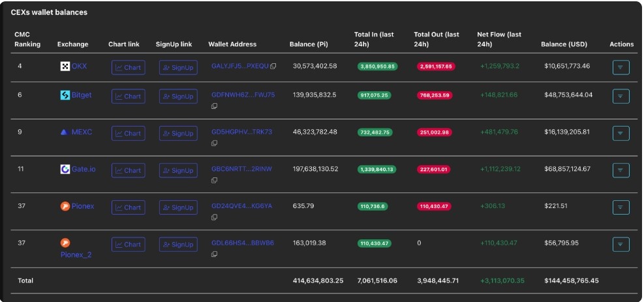Click the Bitget exchange logo

65,95
